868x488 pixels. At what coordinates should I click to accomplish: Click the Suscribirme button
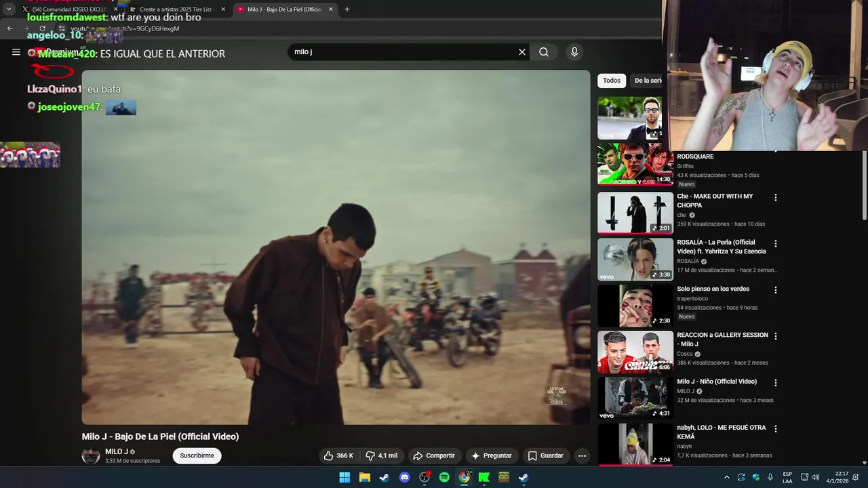coord(197,455)
